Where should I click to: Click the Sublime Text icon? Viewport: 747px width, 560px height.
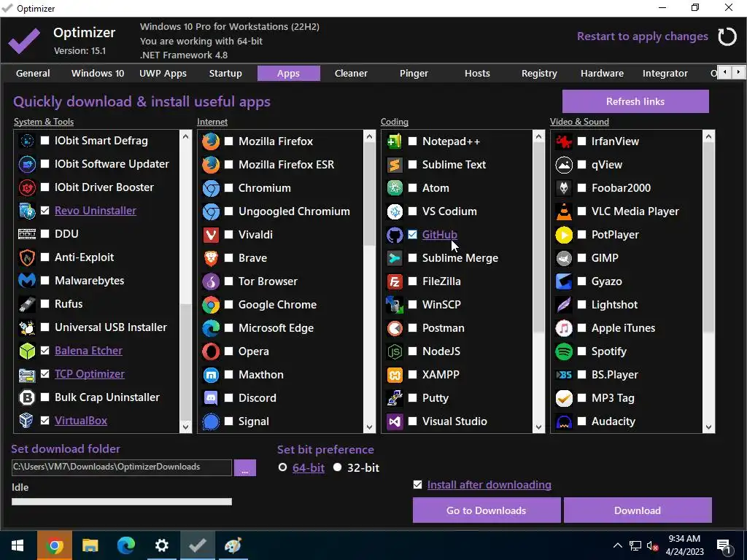tap(395, 165)
